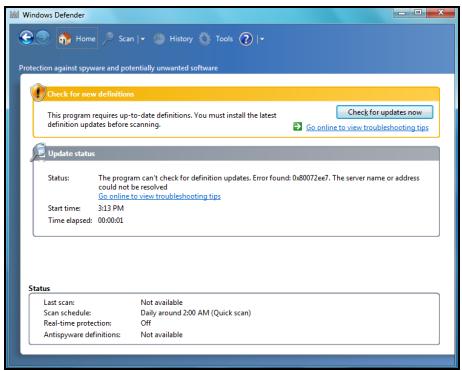Click the Scan magnifier icon
The image size is (462, 371).
coord(108,39)
